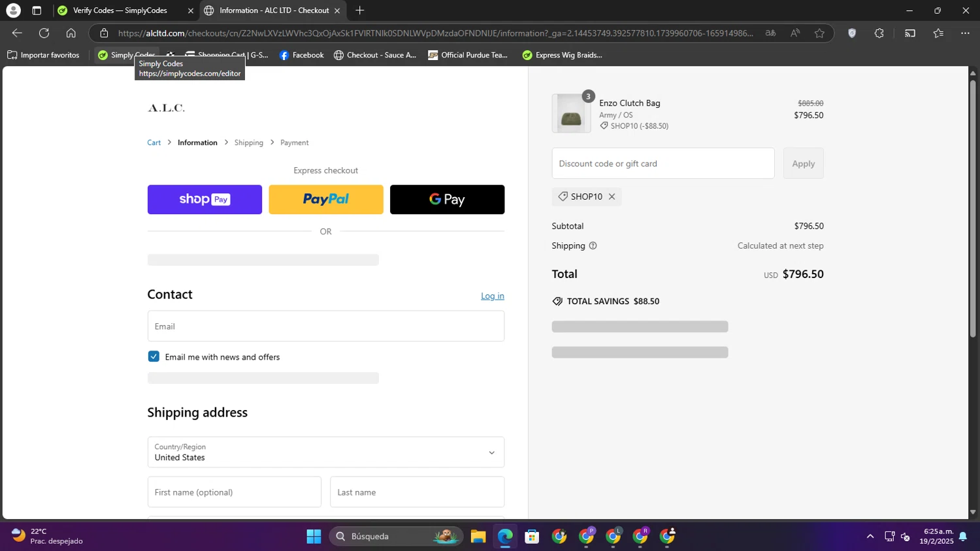Open Express Wig Braids bookmark
This screenshot has height=551, width=980.
click(x=563, y=55)
